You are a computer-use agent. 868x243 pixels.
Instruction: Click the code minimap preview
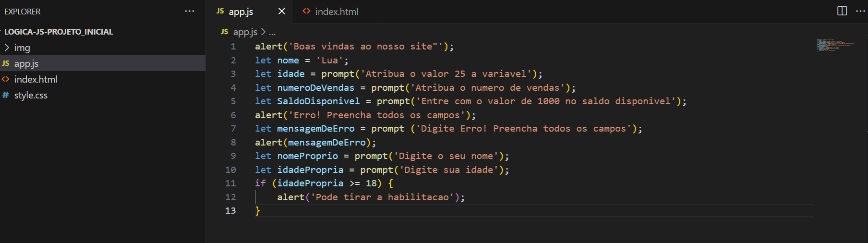[x=835, y=45]
